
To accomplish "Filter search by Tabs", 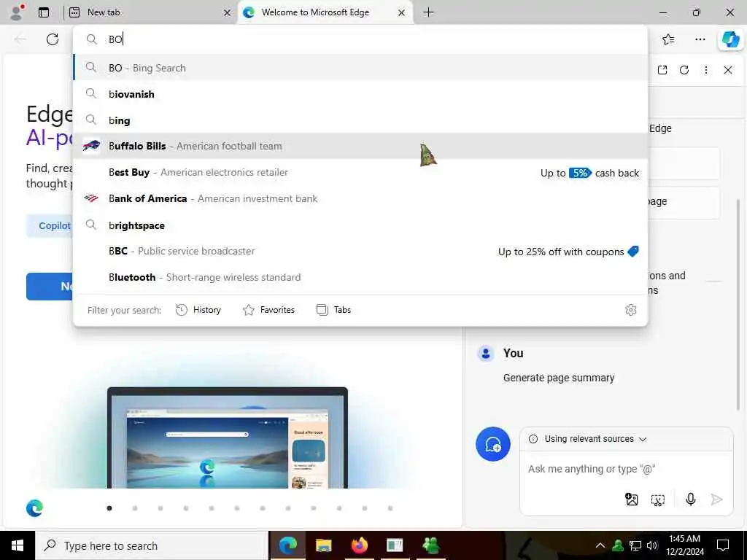I will [333, 310].
